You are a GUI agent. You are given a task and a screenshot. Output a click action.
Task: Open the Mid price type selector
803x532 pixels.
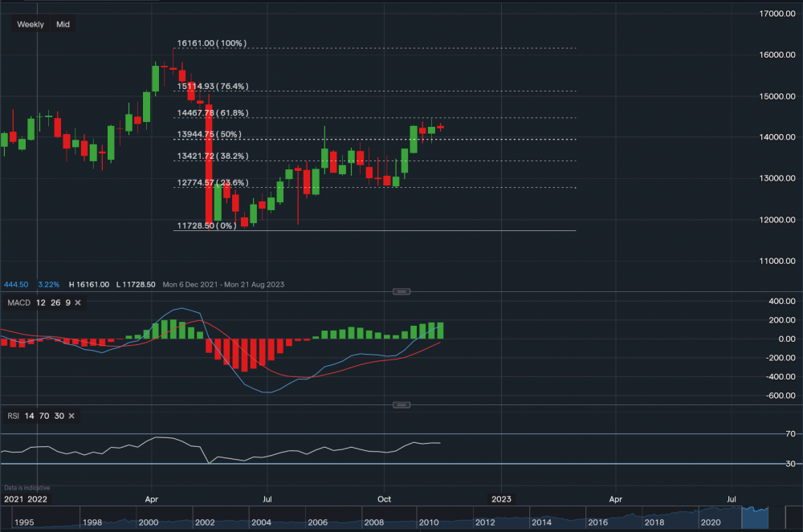(62, 24)
